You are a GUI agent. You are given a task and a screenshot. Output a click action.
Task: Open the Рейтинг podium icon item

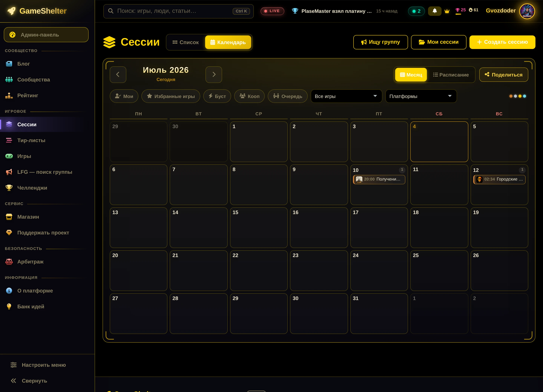(9, 96)
